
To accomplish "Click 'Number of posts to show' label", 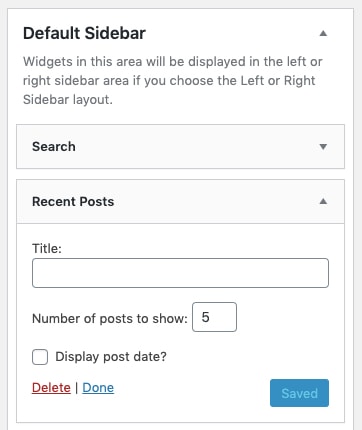I will pyautogui.click(x=110, y=318).
